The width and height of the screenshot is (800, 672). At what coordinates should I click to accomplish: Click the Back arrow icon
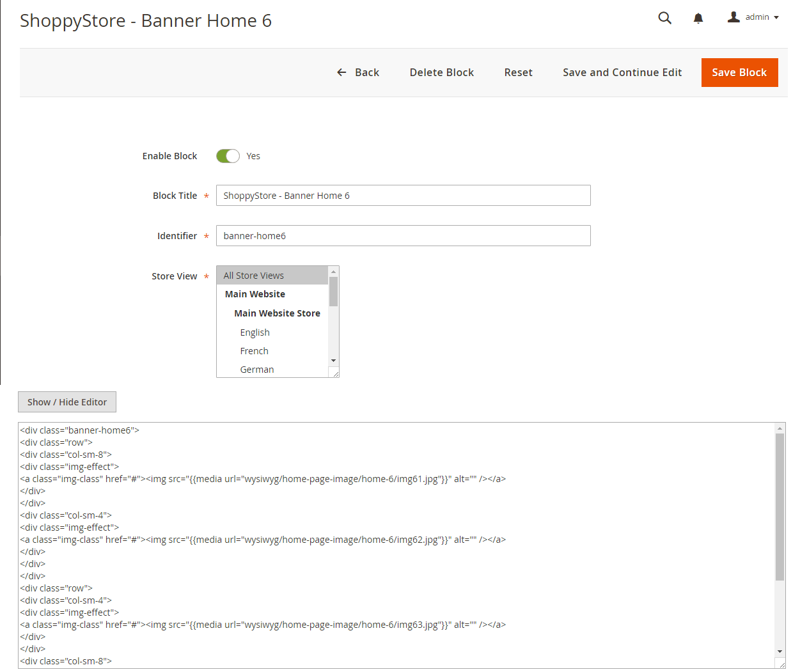[x=341, y=72]
